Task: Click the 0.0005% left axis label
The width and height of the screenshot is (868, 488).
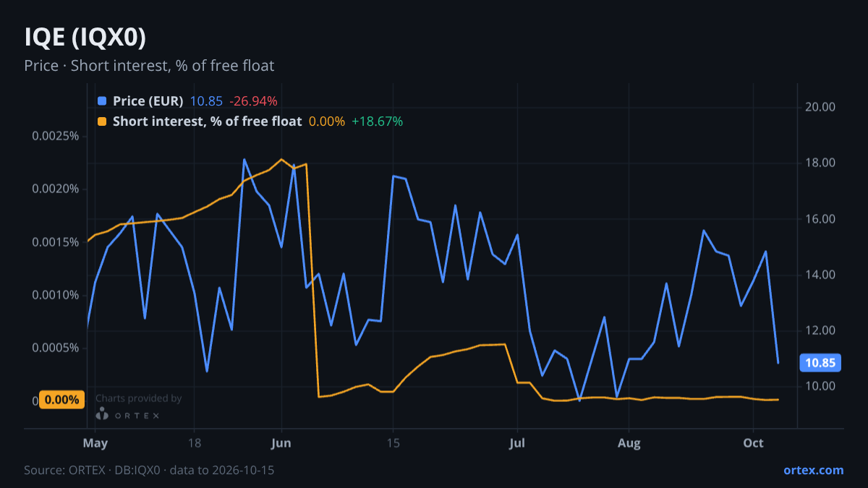Action: point(55,348)
